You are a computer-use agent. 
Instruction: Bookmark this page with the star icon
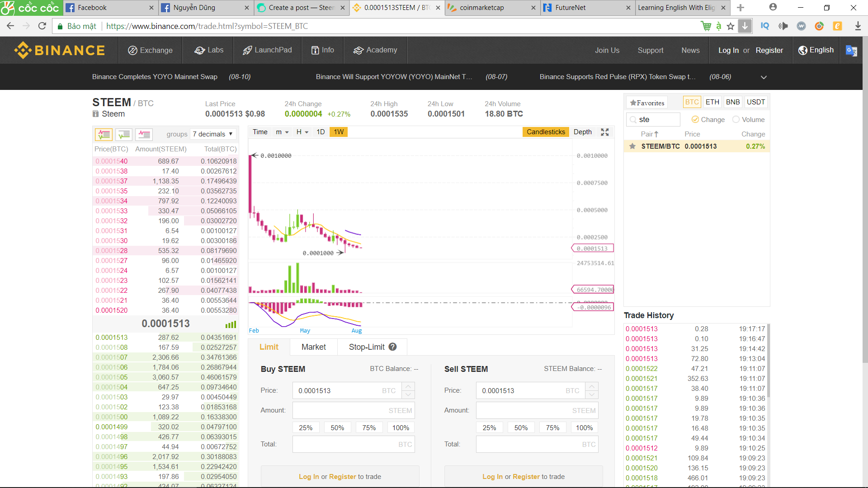[731, 26]
